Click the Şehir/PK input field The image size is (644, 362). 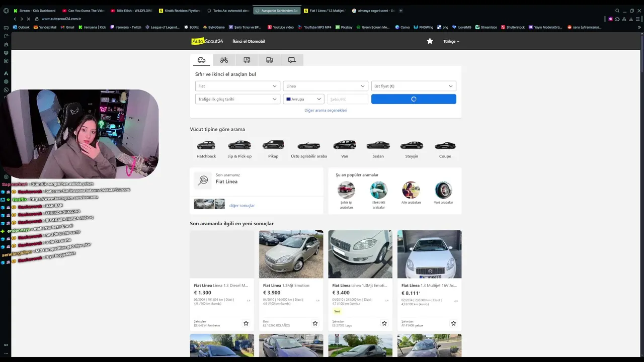pyautogui.click(x=348, y=99)
